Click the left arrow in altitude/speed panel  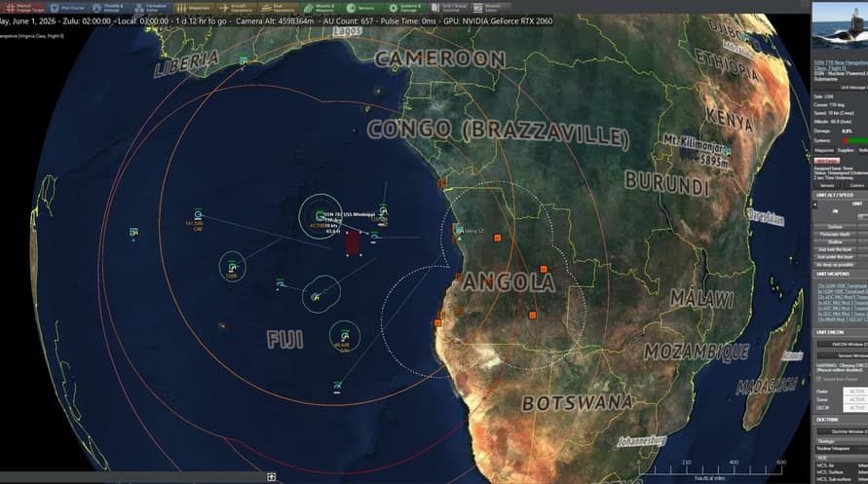point(815,205)
